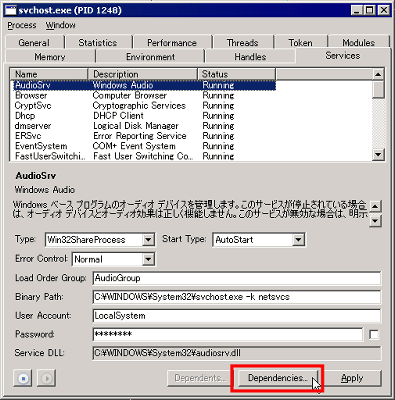
Task: Click the Password input field
Action: 228,334
